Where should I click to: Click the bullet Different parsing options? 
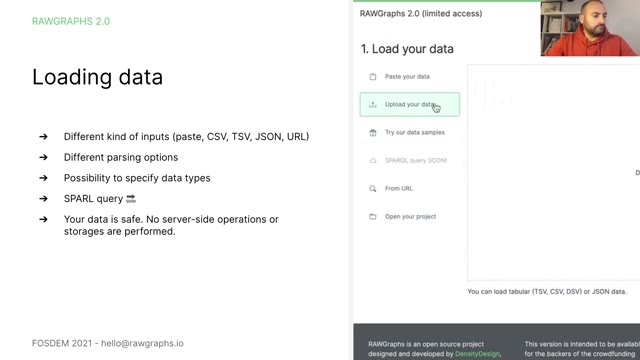click(x=121, y=157)
